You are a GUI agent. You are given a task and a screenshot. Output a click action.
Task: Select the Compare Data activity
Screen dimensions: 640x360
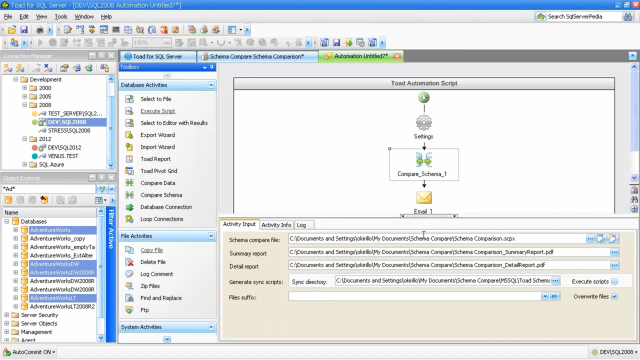point(158,183)
